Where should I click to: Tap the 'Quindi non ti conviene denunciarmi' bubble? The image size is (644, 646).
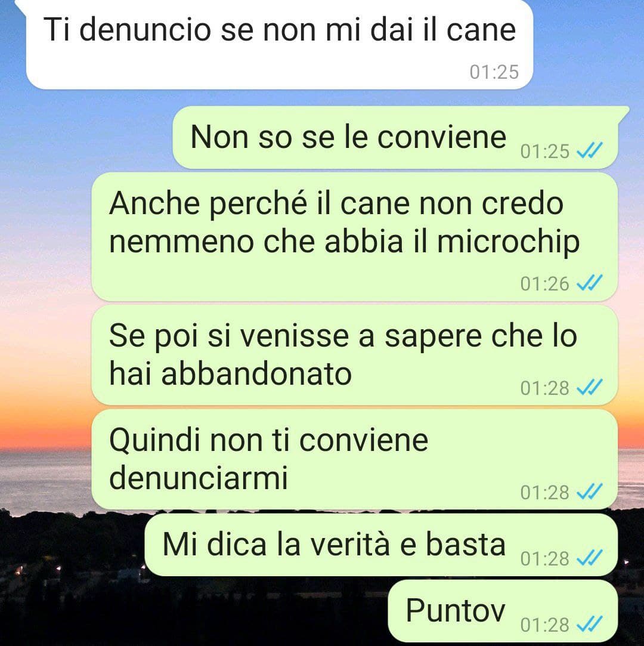(355, 459)
